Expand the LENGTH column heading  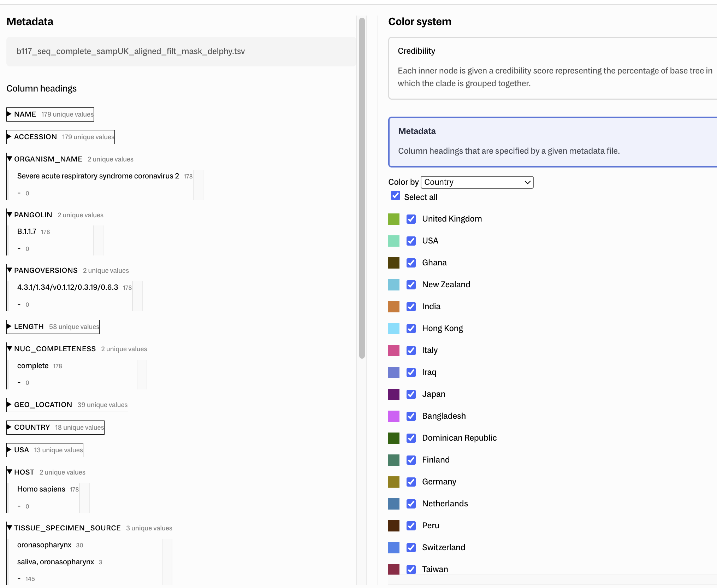pos(29,327)
